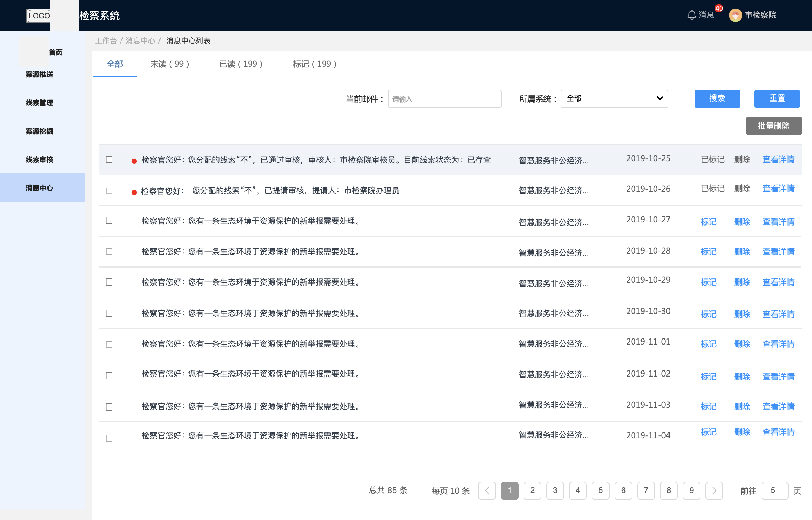Screen dimensions: 812x520
Task: Focus the 当前邮件 input field
Action: (x=444, y=99)
